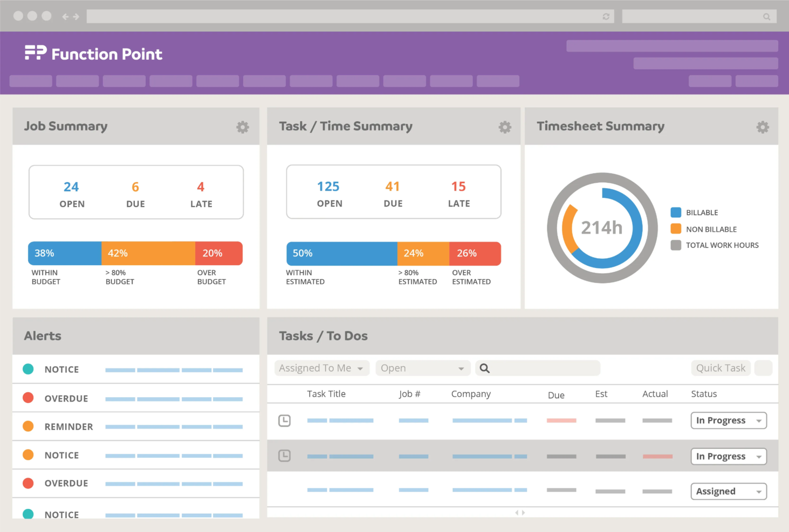Click the orange Reminder indicator in Alerts
Screen dimensions: 789x532
(28, 426)
